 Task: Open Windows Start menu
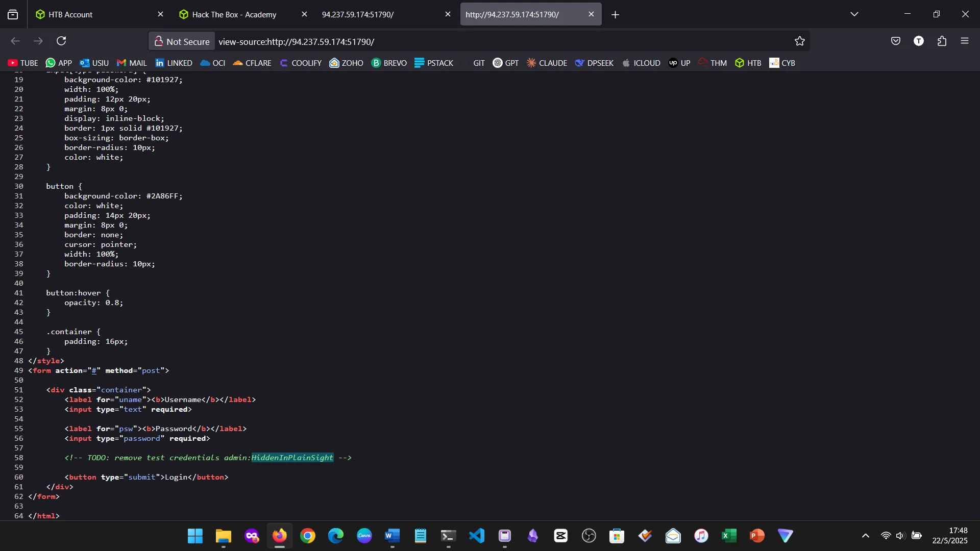tap(195, 536)
